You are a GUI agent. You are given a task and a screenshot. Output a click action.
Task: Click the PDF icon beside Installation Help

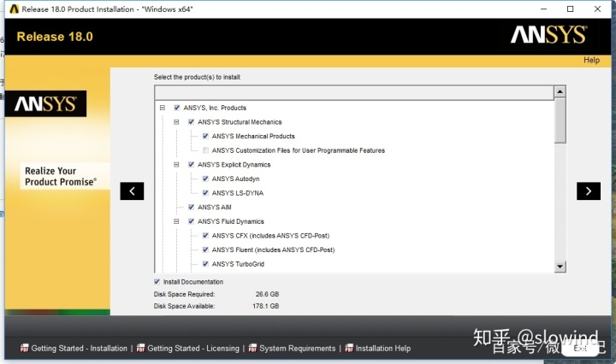coord(349,348)
